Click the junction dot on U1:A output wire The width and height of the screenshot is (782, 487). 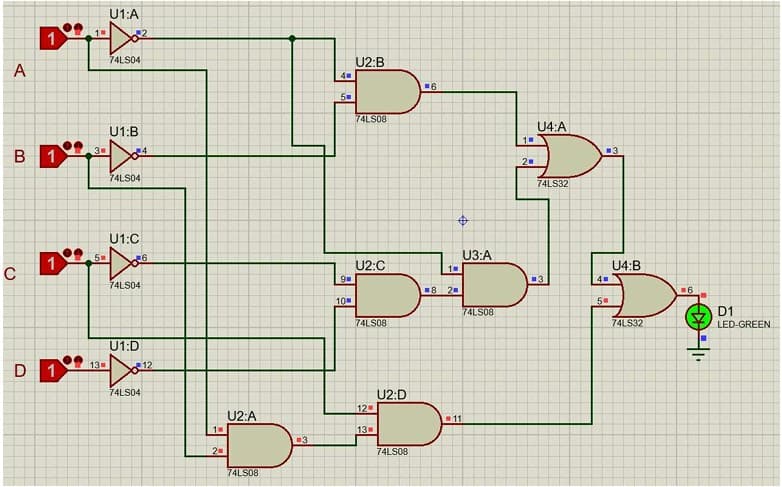coord(292,38)
